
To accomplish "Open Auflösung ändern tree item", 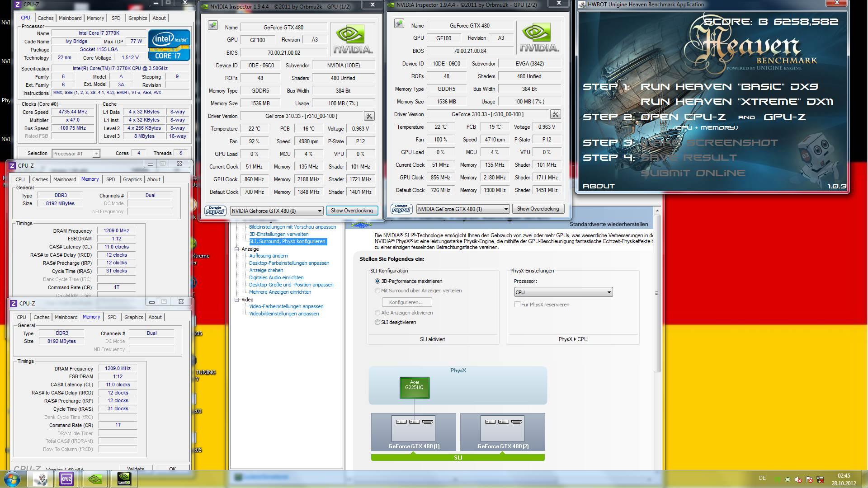I will (x=268, y=256).
